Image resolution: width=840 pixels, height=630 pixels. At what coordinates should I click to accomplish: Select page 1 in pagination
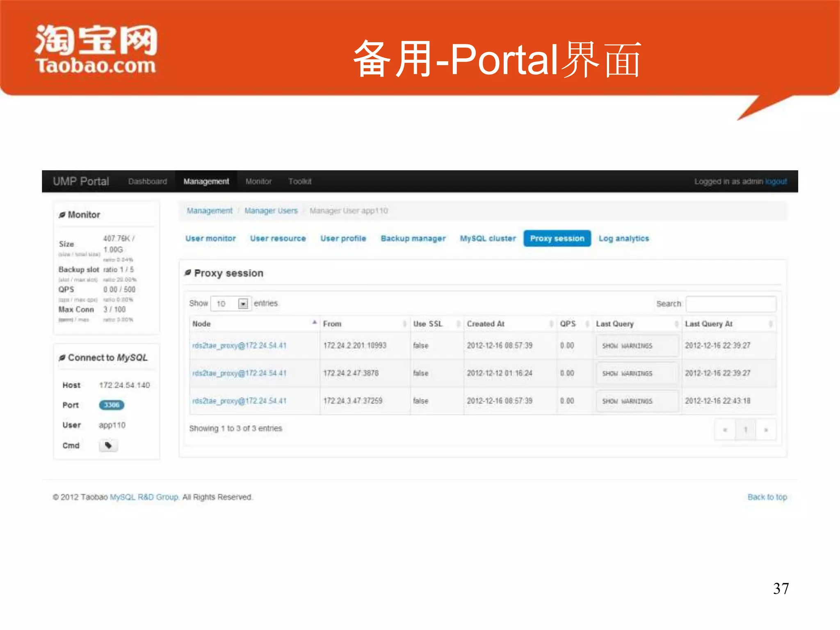(745, 430)
